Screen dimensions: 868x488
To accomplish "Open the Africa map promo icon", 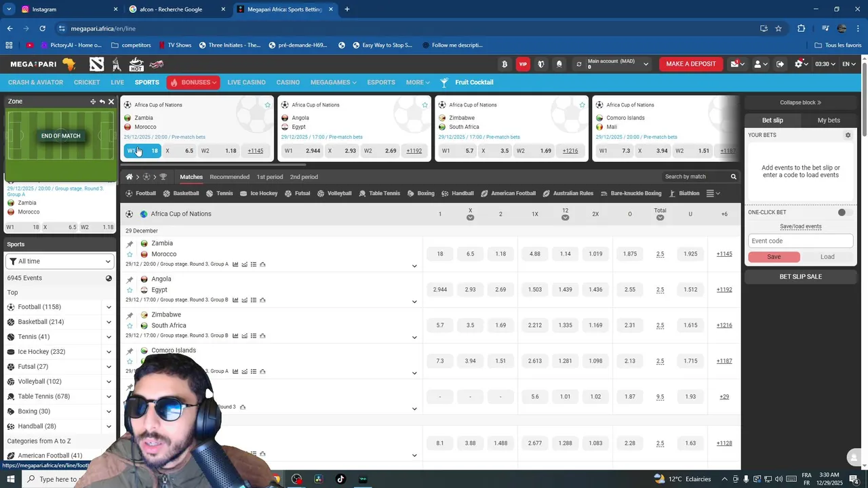I will (68, 64).
